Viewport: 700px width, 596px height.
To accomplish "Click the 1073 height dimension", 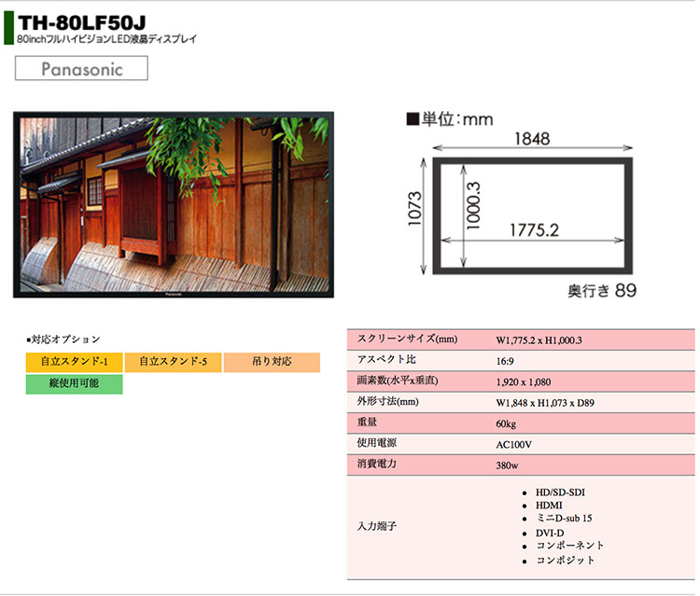I will [414, 208].
